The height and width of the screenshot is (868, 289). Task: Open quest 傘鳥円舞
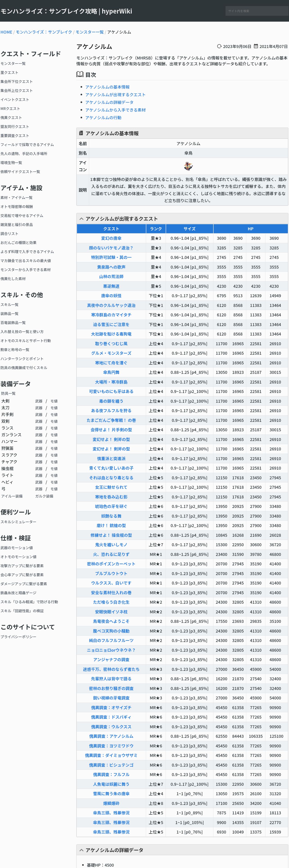[x=111, y=372]
